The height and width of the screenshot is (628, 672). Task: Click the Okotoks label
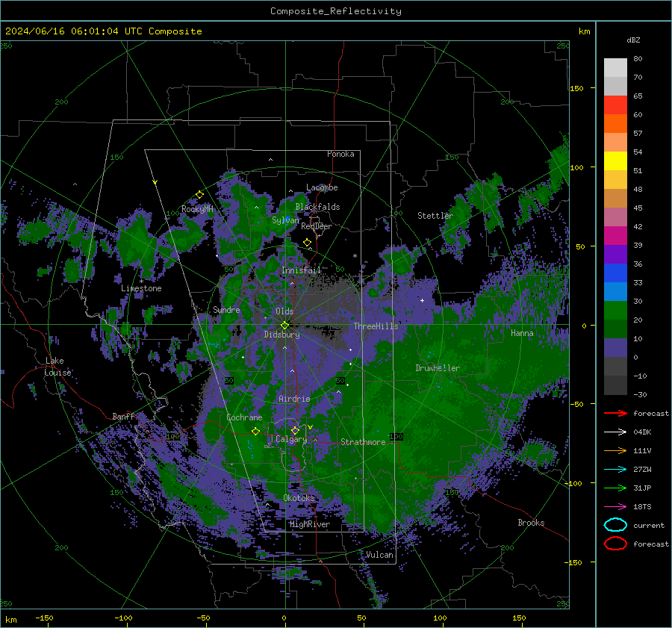coord(299,498)
